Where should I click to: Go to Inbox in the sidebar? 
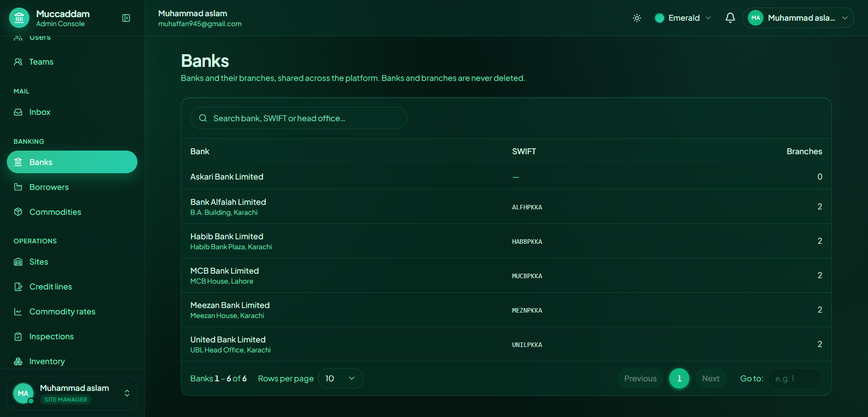click(x=72, y=112)
